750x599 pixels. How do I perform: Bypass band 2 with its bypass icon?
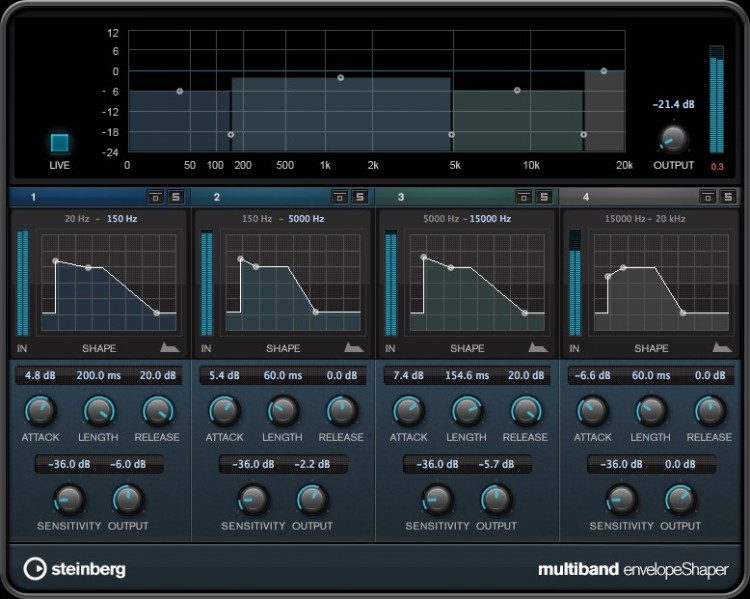(340, 197)
